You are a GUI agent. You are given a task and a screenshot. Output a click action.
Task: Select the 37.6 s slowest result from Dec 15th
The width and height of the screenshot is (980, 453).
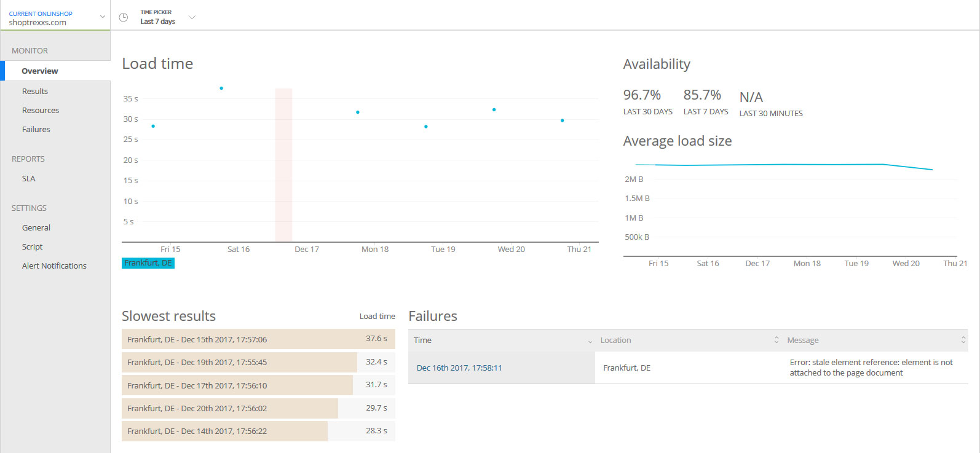point(258,339)
